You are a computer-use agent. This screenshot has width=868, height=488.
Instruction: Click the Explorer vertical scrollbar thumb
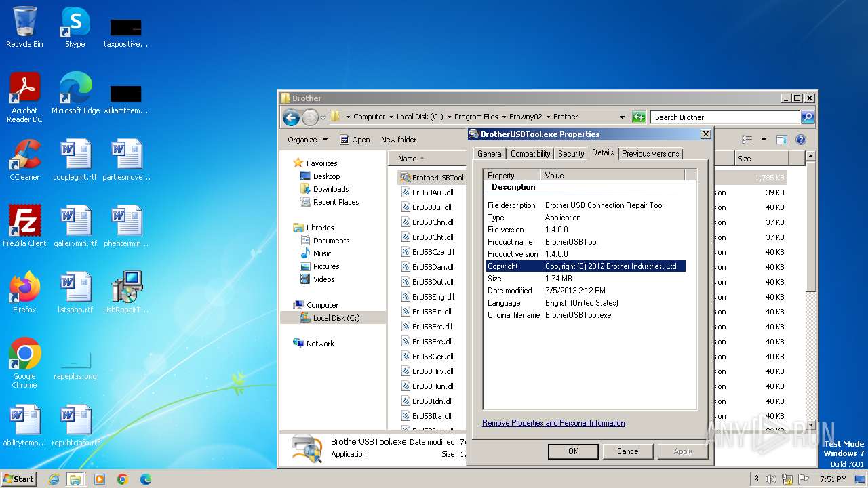[810, 227]
